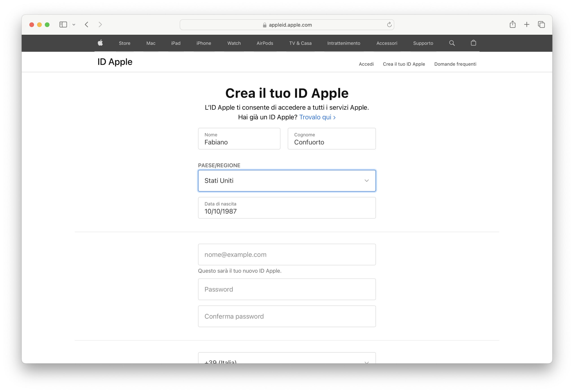Screen dimensions: 574x392
Task: Open the Watch menu item
Action: (234, 43)
